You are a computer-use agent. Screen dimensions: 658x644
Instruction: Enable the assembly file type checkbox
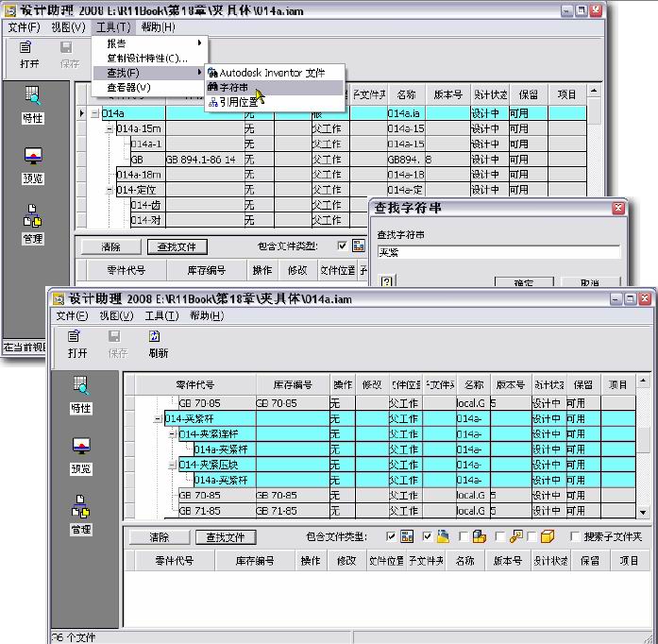tap(464, 536)
